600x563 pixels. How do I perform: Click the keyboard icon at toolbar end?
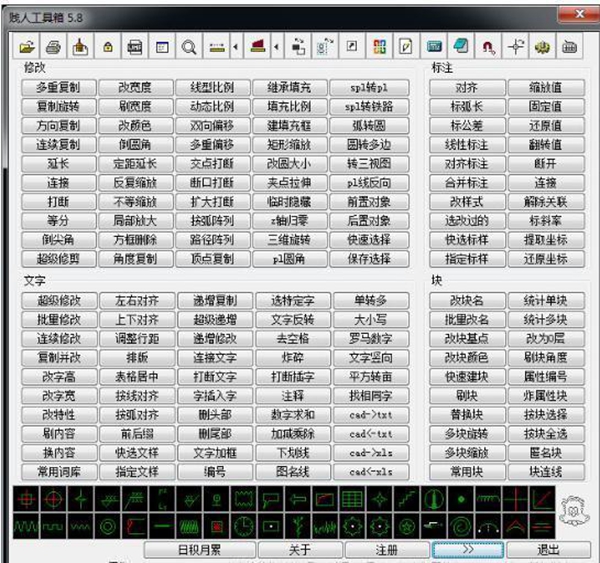570,46
